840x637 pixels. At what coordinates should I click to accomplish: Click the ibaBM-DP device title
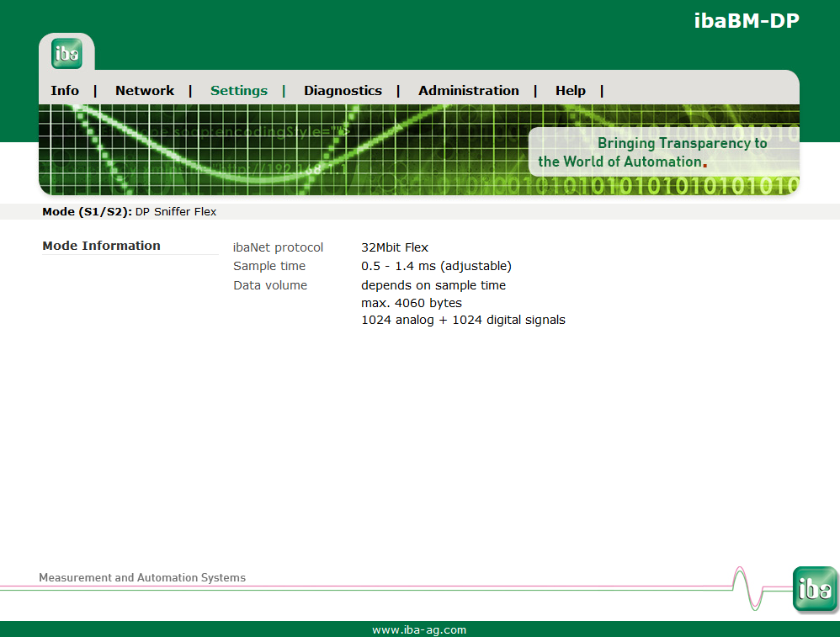[x=746, y=21]
